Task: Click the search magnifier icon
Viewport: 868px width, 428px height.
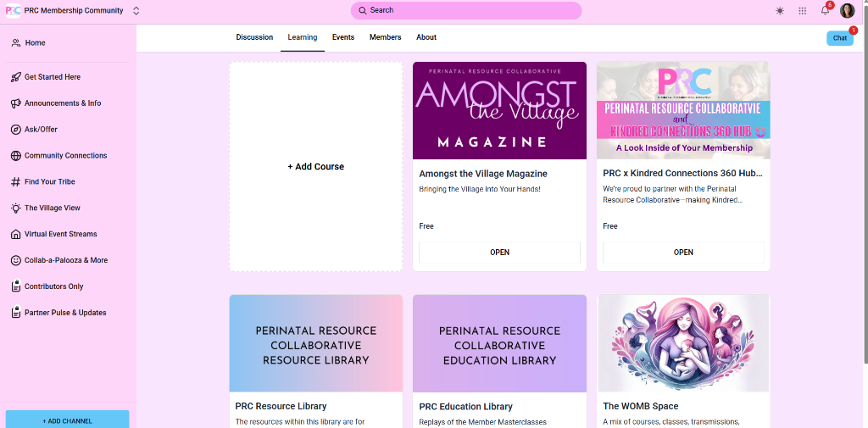Action: pos(363,10)
